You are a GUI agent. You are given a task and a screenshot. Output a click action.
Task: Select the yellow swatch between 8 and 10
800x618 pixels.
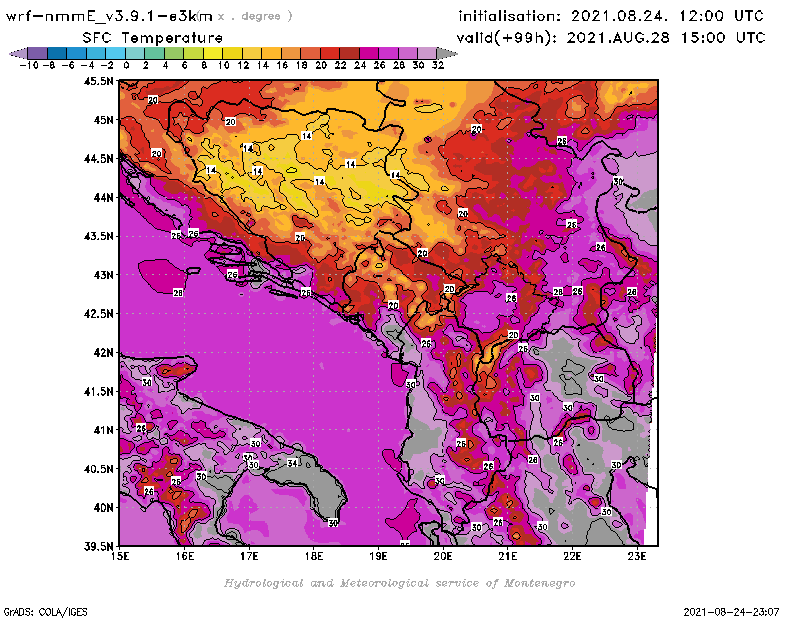point(213,53)
